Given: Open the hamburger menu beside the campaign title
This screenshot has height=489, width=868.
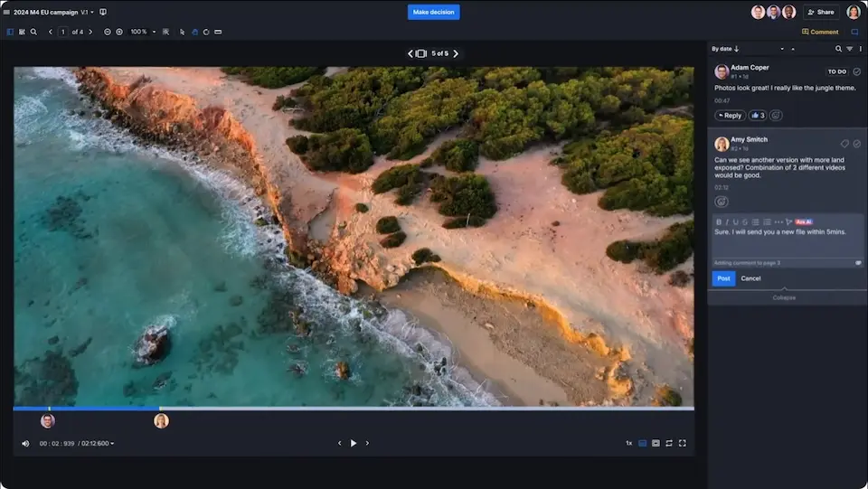Looking at the screenshot, I should pyautogui.click(x=7, y=13).
